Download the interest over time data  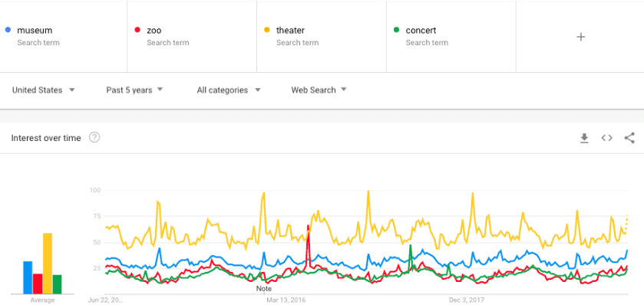point(584,139)
